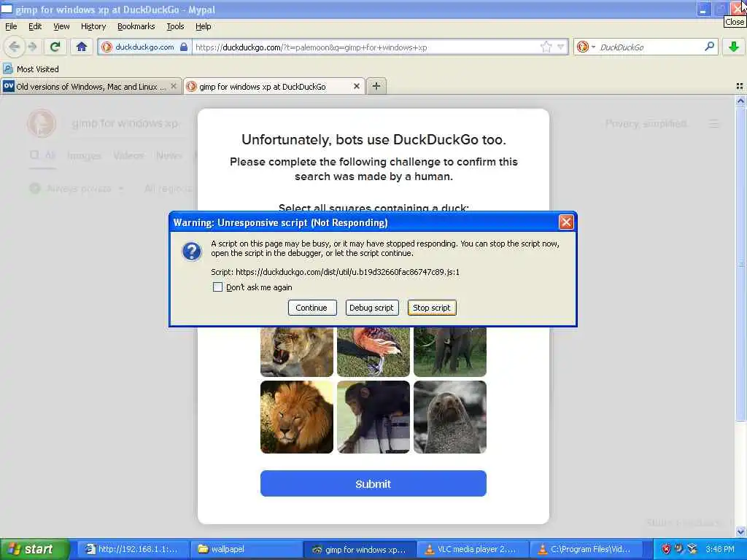Screen dimensions: 747x560
Task: Open the Most Visited bookmarks folder
Action: tap(31, 69)
